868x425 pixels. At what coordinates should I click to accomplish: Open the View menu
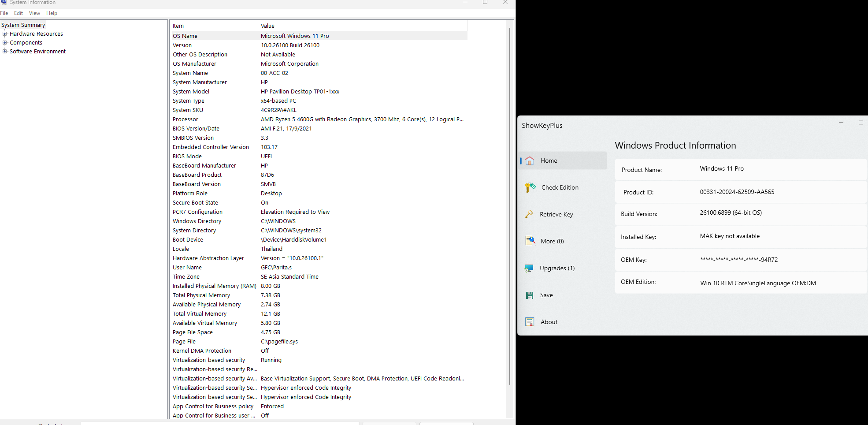34,13
